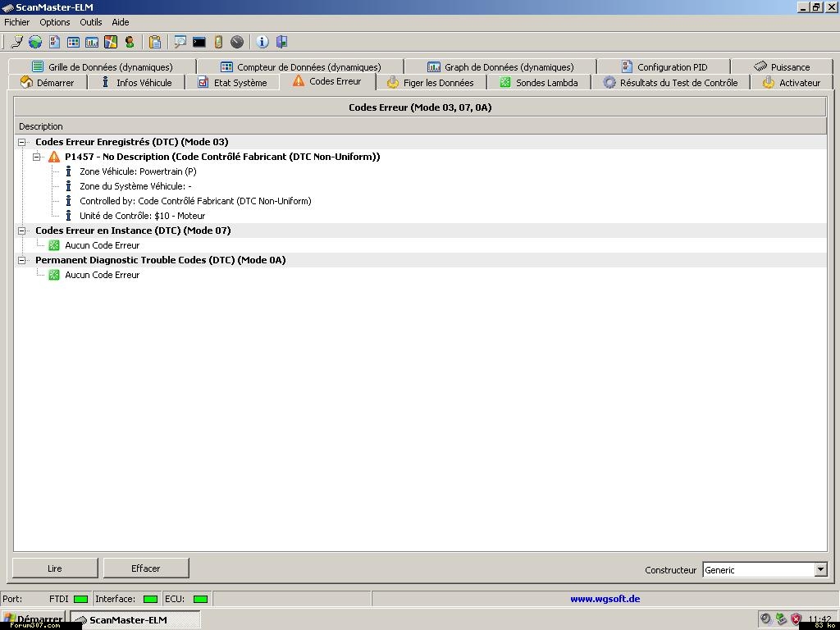Click the Windows Démarrer start button
Image resolution: width=840 pixels, height=630 pixels.
[33, 619]
